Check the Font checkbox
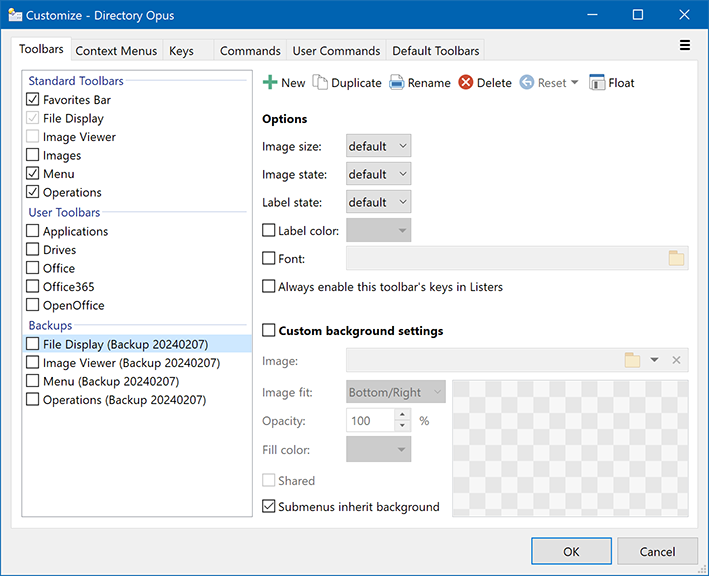The width and height of the screenshot is (709, 576). point(269,258)
